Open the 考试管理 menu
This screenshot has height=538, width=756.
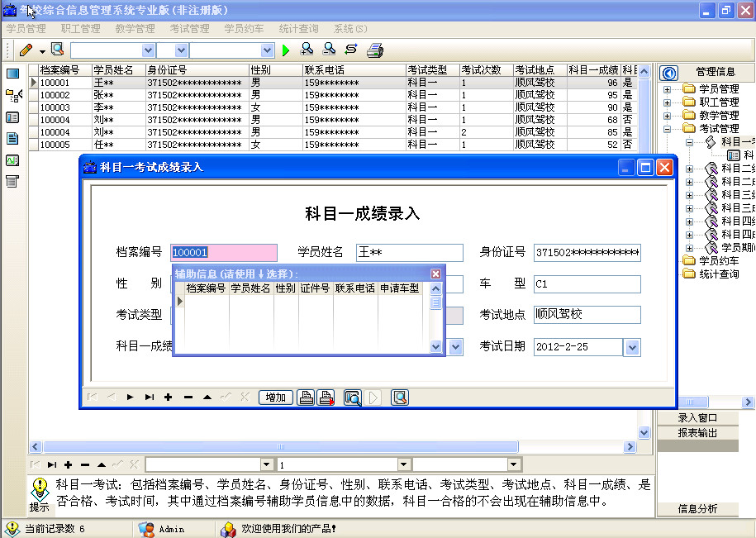point(189,28)
